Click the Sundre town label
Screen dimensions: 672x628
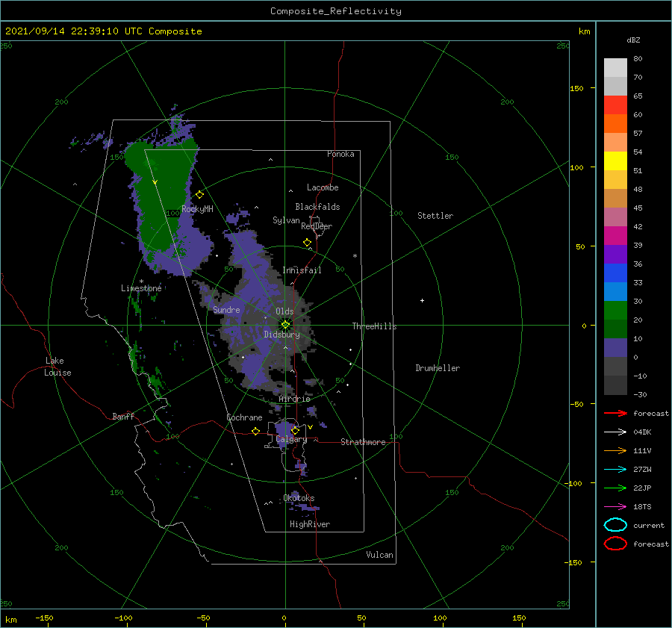pyautogui.click(x=226, y=309)
